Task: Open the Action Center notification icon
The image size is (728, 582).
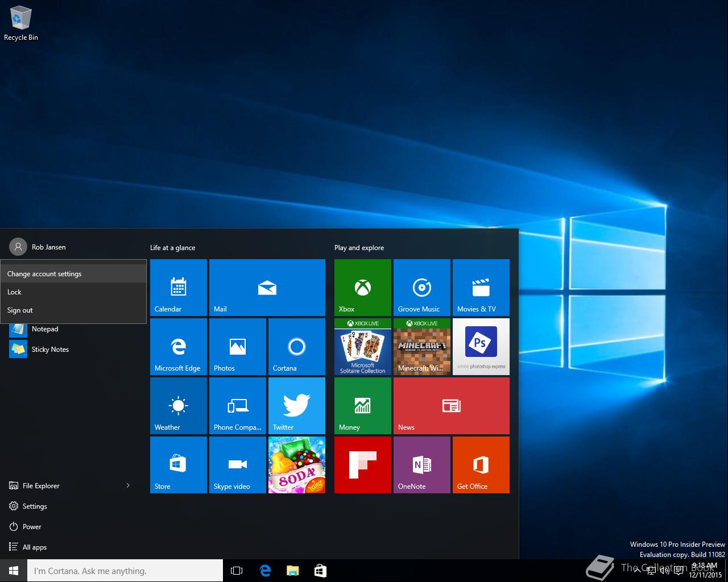Action: (x=679, y=571)
